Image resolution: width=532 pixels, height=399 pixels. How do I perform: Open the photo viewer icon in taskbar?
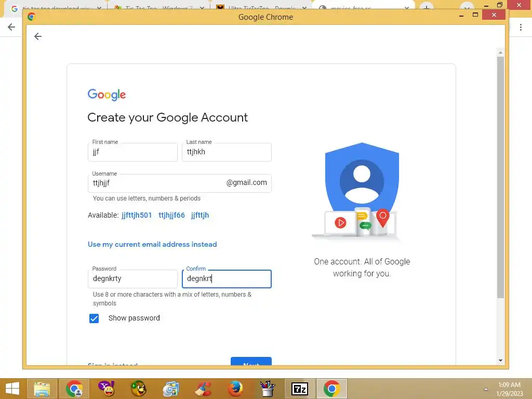(170, 389)
